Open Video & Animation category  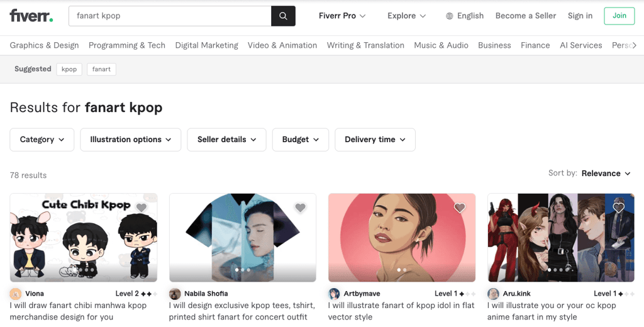[282, 45]
